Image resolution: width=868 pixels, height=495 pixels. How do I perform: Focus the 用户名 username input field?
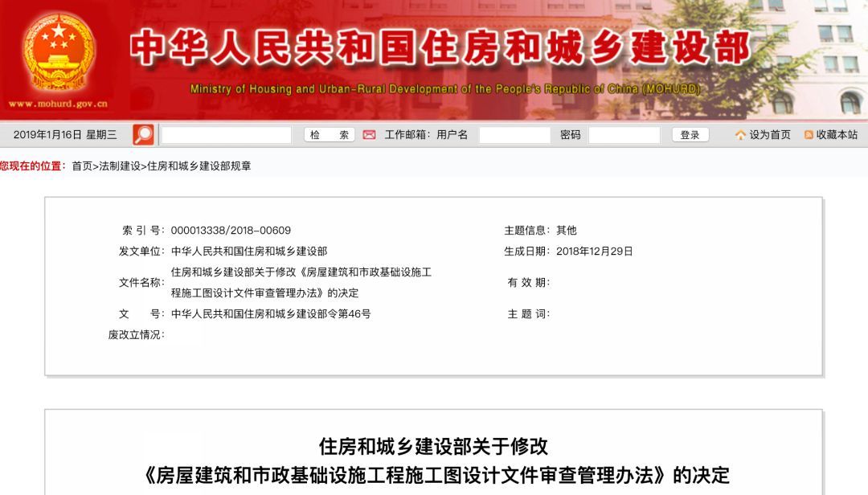[514, 134]
